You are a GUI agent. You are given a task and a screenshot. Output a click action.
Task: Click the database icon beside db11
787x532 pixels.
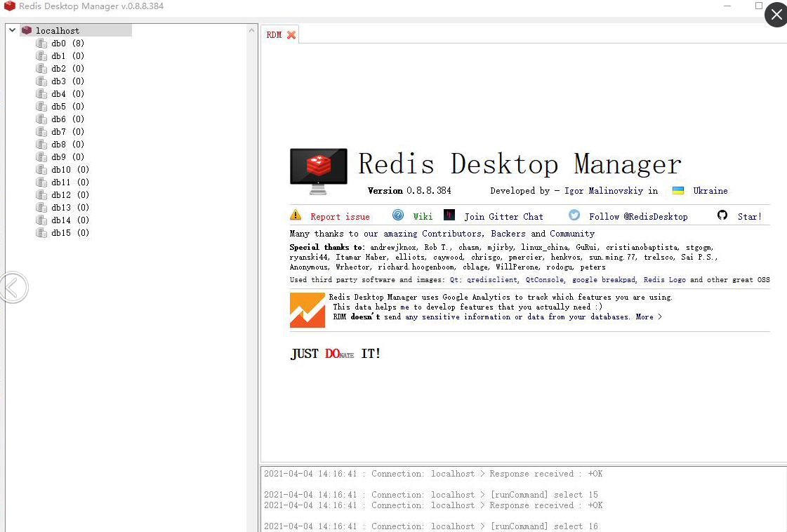41,182
